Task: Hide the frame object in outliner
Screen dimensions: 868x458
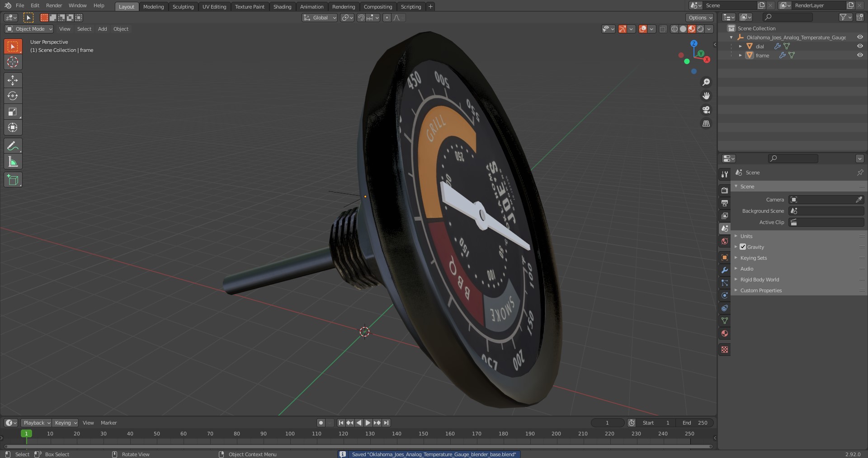Action: tap(860, 55)
